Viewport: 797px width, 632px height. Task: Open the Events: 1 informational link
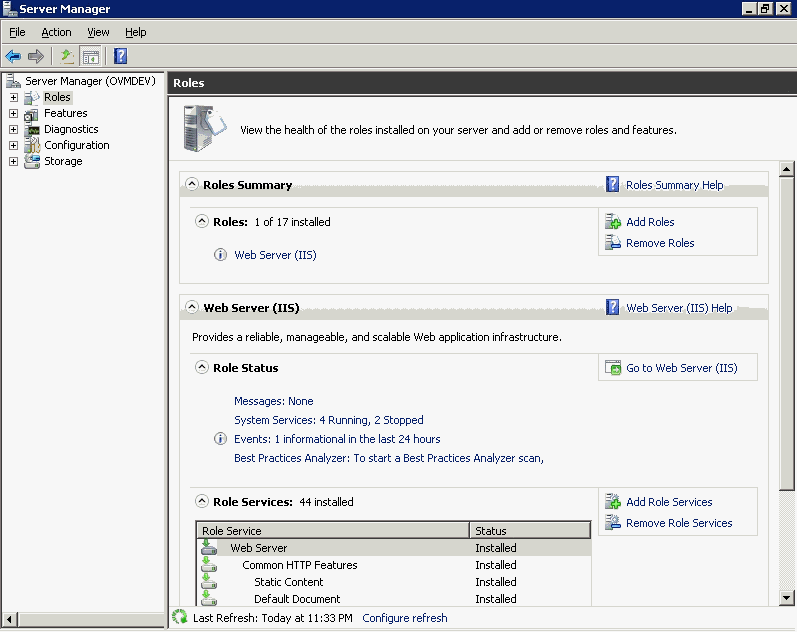click(x=337, y=439)
